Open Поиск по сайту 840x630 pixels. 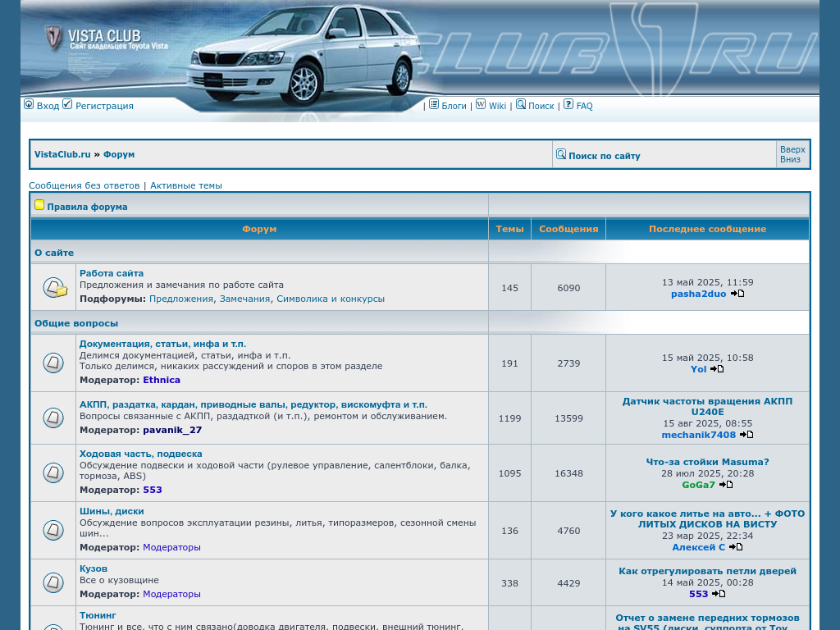605,156
